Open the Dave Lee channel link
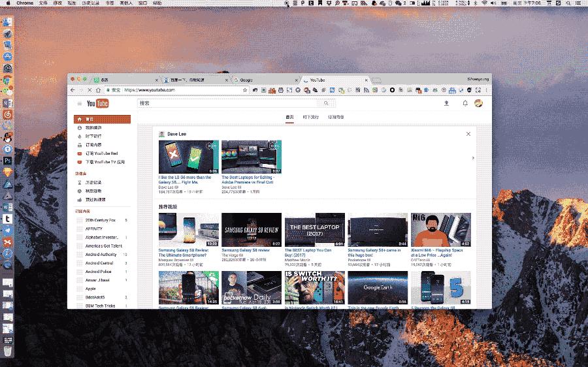 (x=176, y=134)
